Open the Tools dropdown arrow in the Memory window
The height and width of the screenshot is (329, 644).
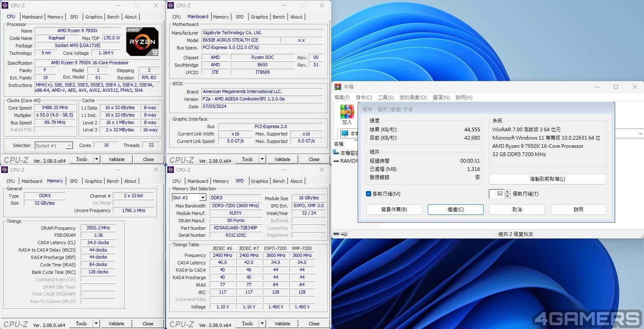[x=96, y=324]
